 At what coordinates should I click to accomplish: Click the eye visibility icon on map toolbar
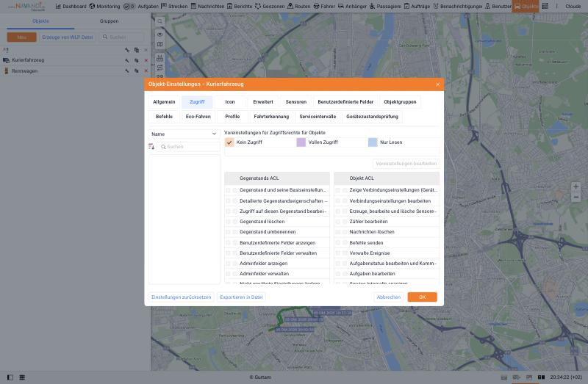[159, 35]
